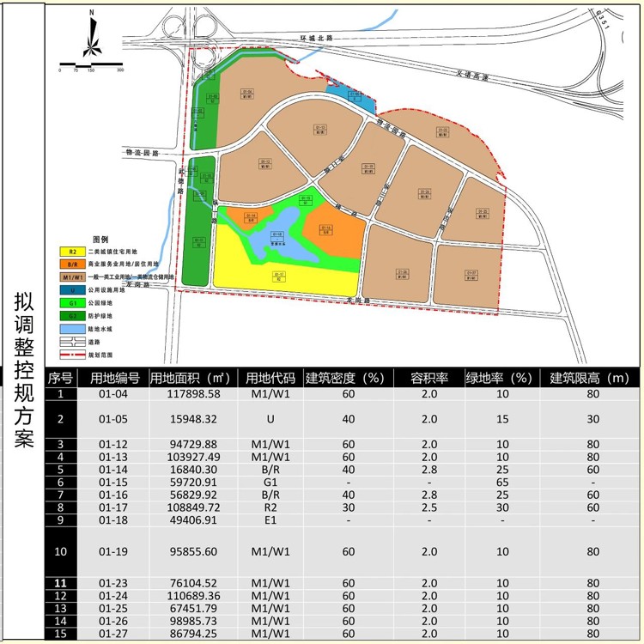Click the red dashed boundary legend symbol

73,355
